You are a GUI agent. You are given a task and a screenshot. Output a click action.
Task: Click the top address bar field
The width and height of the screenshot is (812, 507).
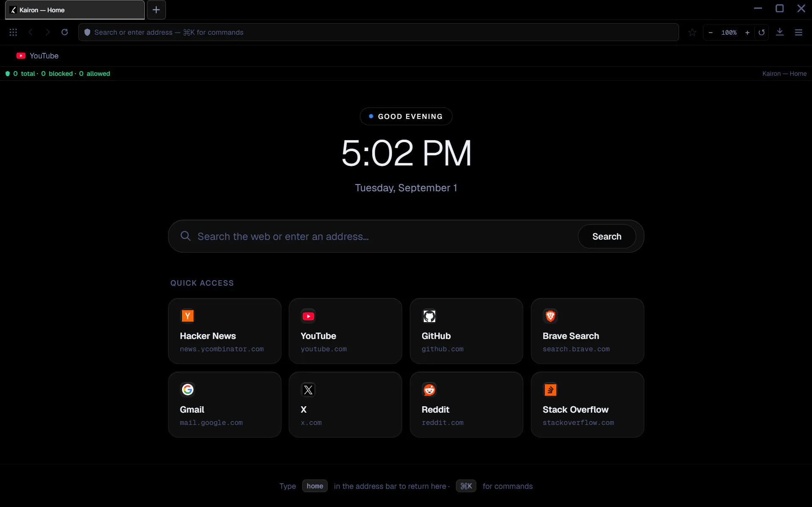tap(378, 32)
